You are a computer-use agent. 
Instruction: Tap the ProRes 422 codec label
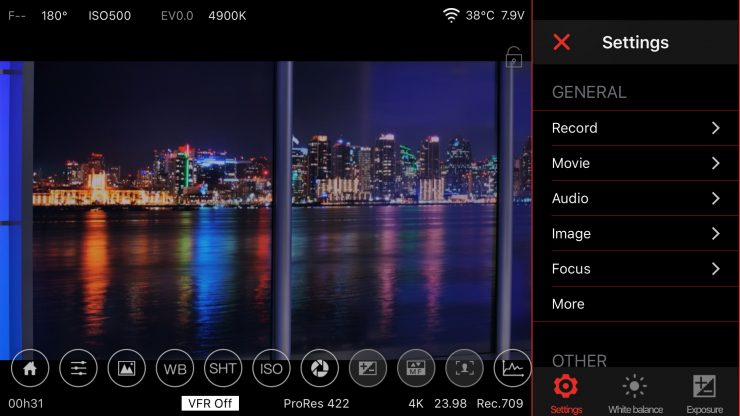[316, 404]
